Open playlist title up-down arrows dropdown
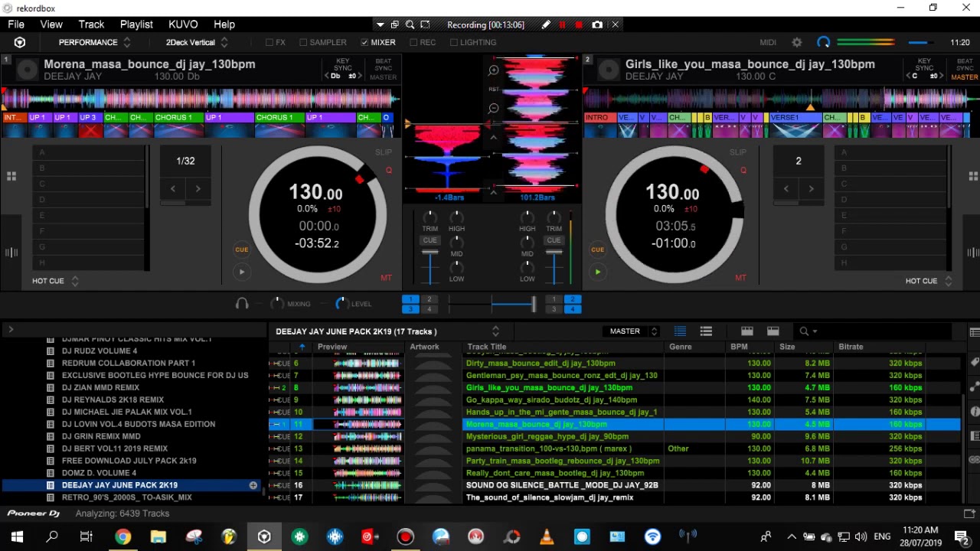This screenshot has height=551, width=980. click(x=495, y=331)
